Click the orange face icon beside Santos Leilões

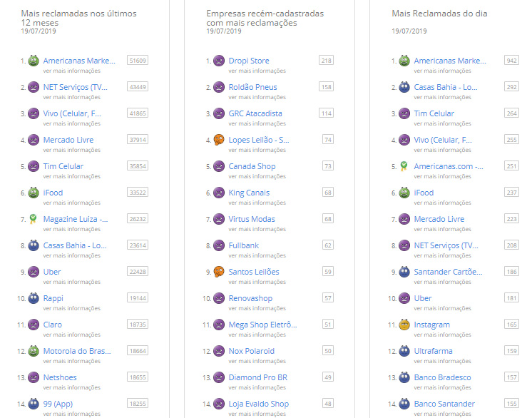tap(219, 272)
